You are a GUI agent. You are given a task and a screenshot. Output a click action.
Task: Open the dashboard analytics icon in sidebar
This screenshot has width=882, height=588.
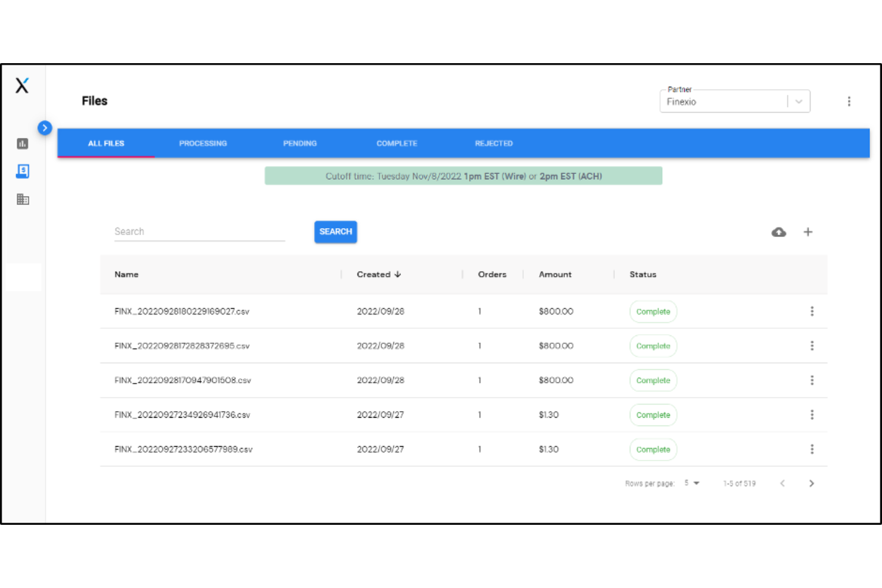23,144
